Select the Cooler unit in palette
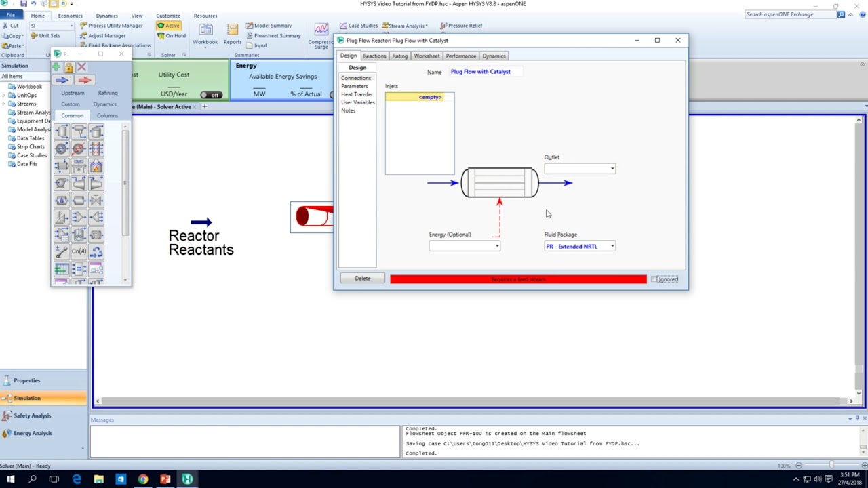 (x=62, y=148)
